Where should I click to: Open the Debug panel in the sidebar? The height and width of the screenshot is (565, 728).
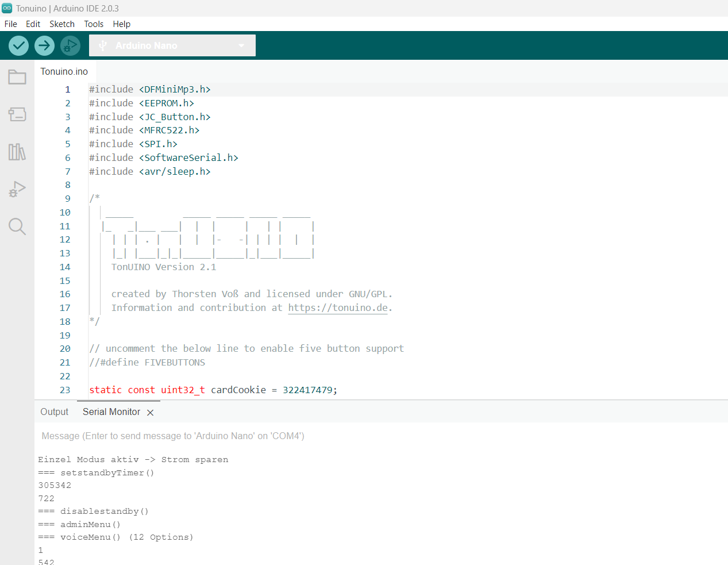17,189
